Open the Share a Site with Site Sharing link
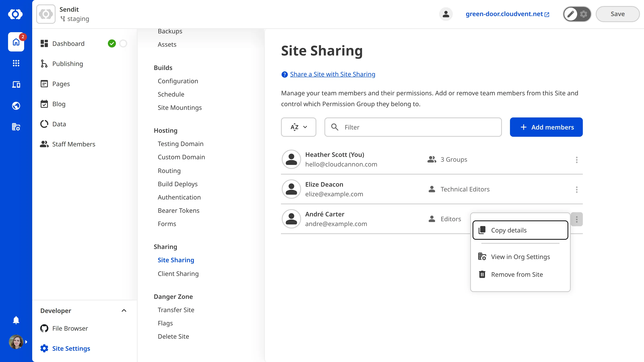Image resolution: width=644 pixels, height=362 pixels. (332, 74)
